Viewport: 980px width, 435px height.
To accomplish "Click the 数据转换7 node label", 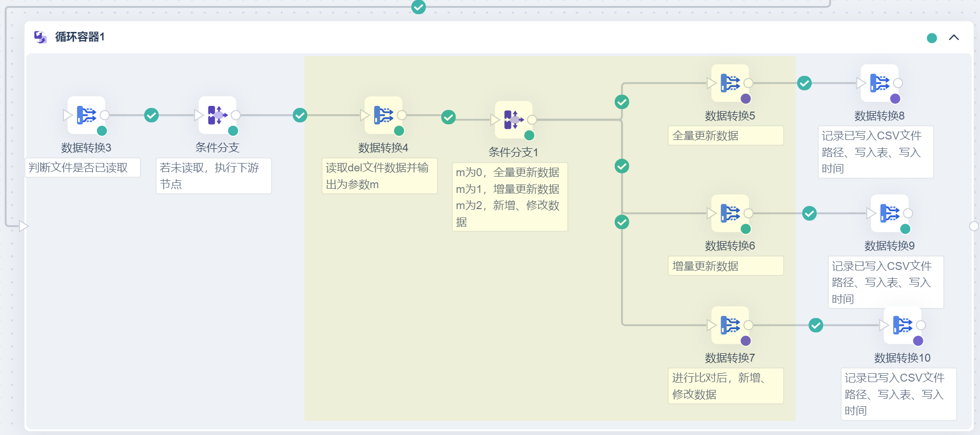I will point(730,358).
